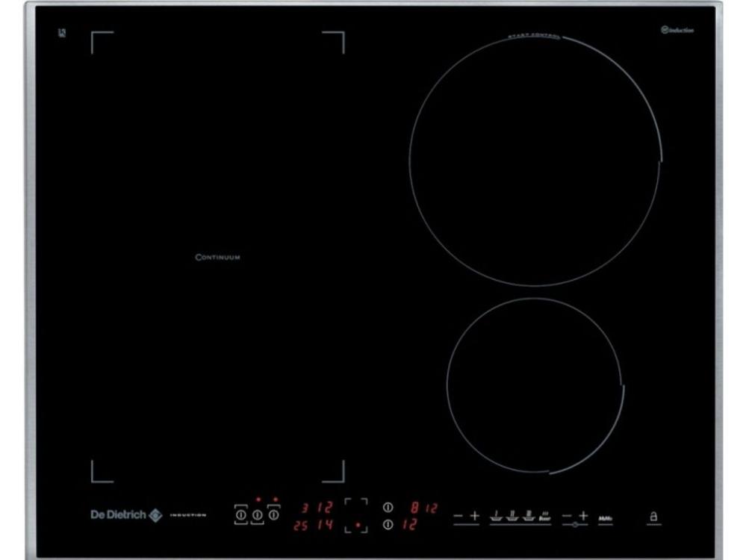Decrease power with the left minus key
The height and width of the screenshot is (560, 746).
[459, 516]
